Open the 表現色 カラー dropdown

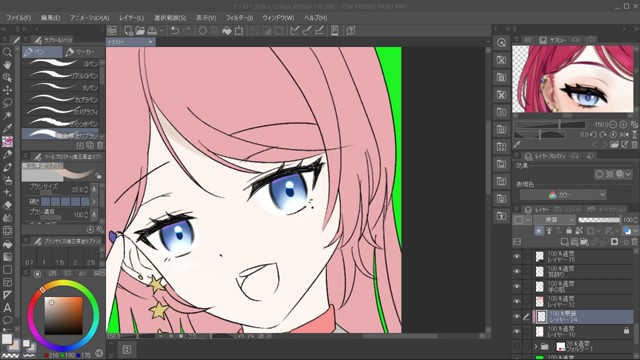pos(563,195)
